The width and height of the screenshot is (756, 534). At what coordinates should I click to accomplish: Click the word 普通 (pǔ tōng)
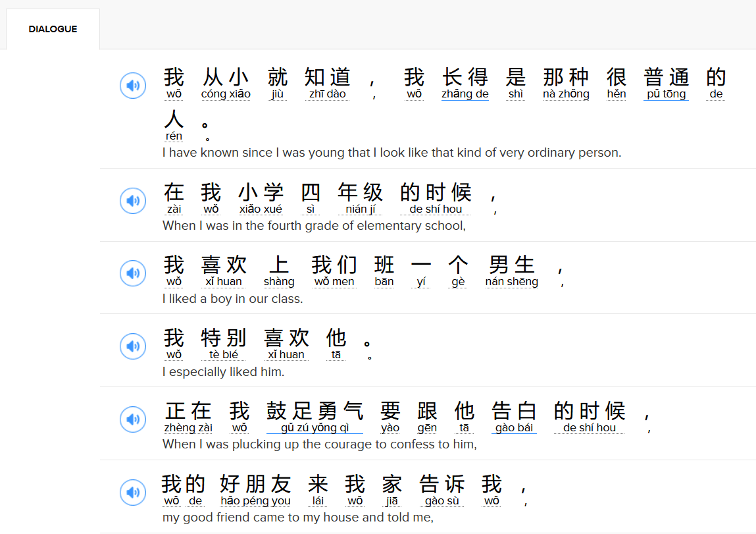pos(666,78)
